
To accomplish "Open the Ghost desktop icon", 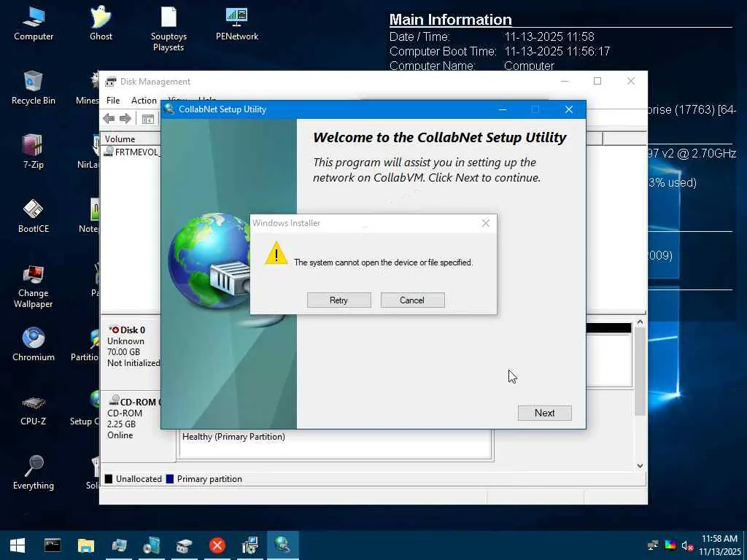I will pyautogui.click(x=101, y=24).
